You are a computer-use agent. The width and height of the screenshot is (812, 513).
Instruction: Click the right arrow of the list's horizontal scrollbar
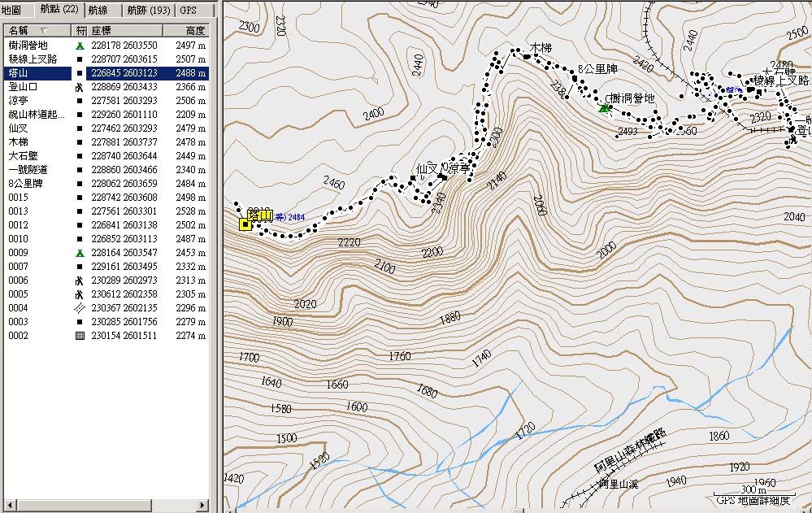(202, 505)
